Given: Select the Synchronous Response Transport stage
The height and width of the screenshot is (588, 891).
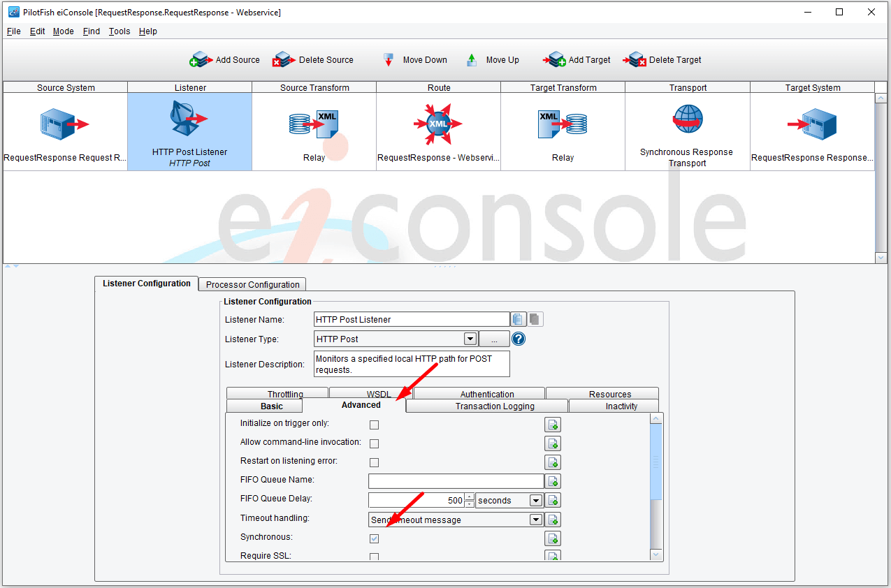Looking at the screenshot, I should click(688, 132).
